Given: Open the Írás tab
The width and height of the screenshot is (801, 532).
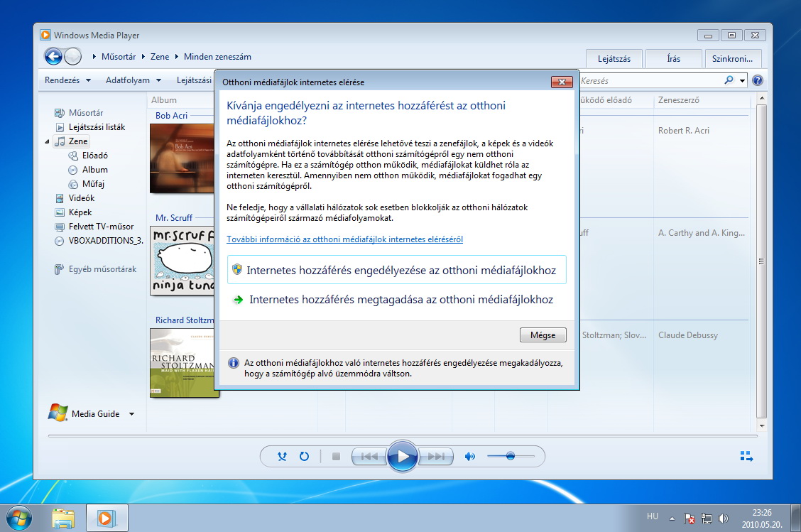Looking at the screenshot, I should coord(673,59).
